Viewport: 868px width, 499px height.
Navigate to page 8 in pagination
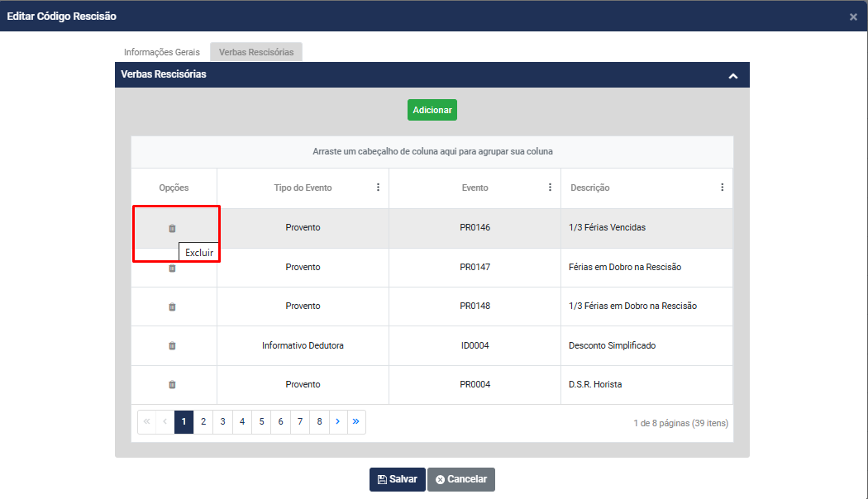point(319,421)
